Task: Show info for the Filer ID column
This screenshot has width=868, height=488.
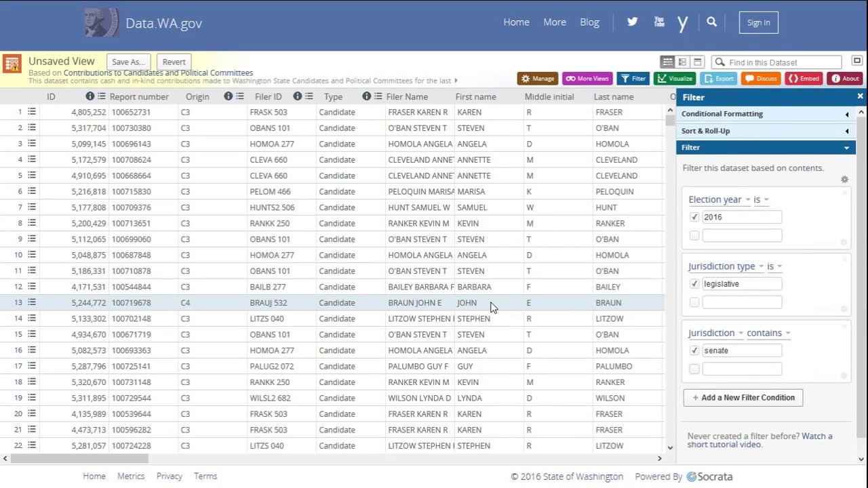Action: [x=297, y=96]
